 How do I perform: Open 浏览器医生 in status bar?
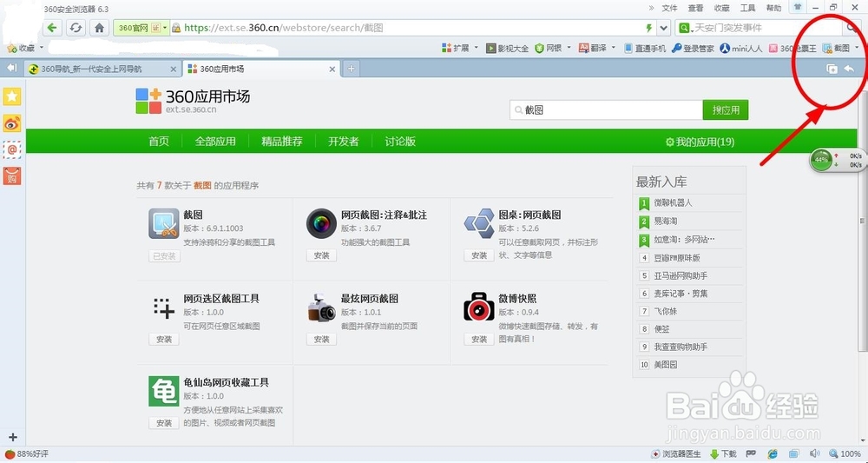pos(675,454)
